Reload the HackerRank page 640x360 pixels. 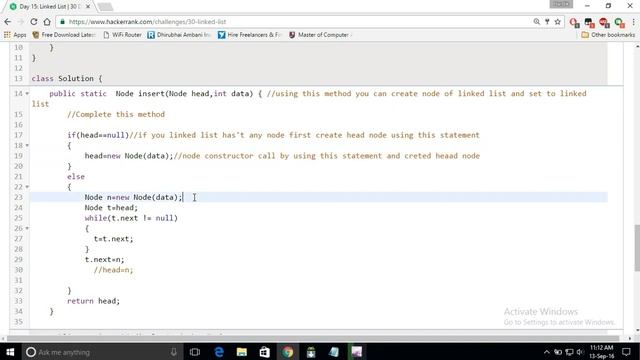(34, 22)
